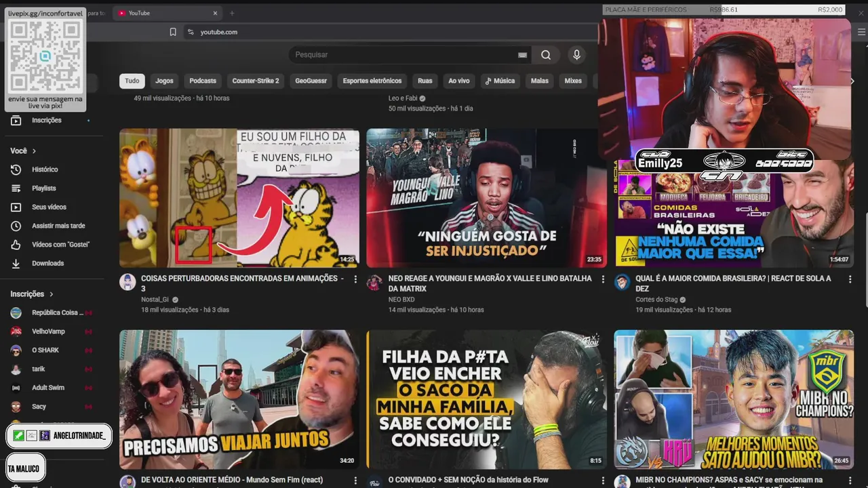Open options menu for Coisas Perturbadoras video
Screen dimensions: 868x488
(355, 279)
